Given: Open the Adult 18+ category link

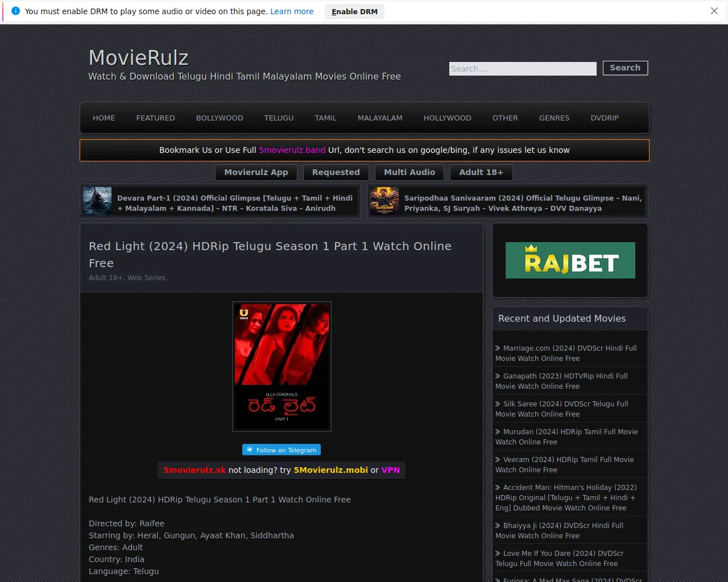Looking at the screenshot, I should (106, 278).
